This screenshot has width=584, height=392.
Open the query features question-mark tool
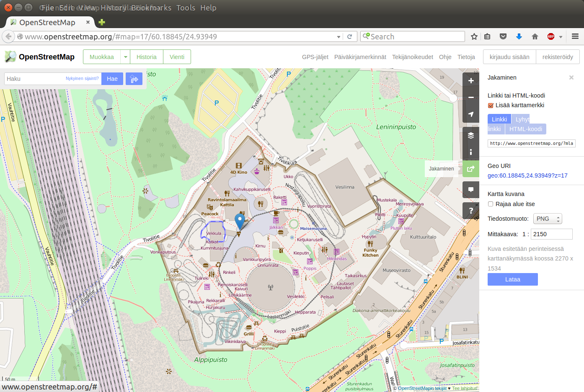470,211
